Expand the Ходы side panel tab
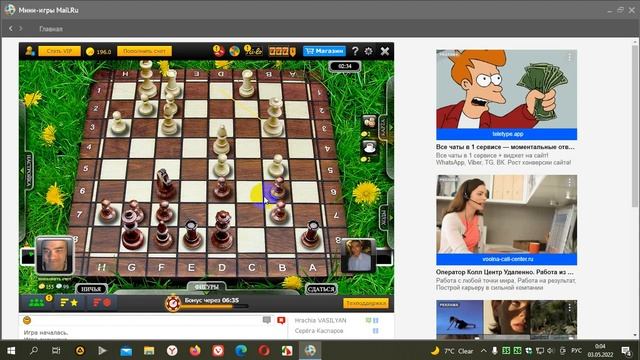 [x=384, y=217]
